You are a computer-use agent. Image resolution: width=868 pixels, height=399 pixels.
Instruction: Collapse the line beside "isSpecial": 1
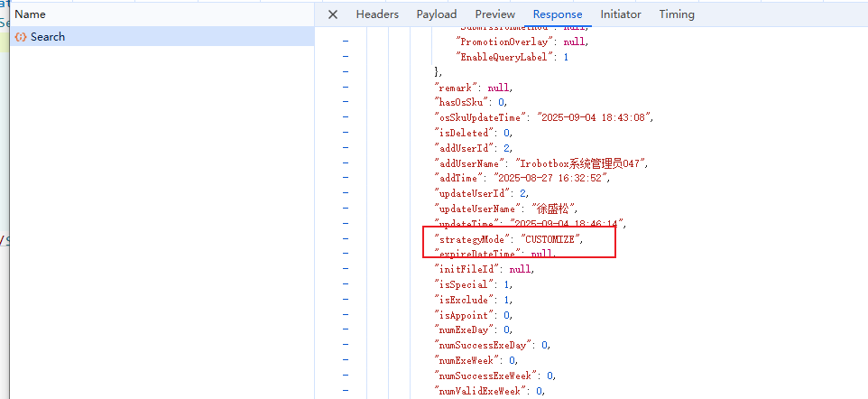point(346,284)
